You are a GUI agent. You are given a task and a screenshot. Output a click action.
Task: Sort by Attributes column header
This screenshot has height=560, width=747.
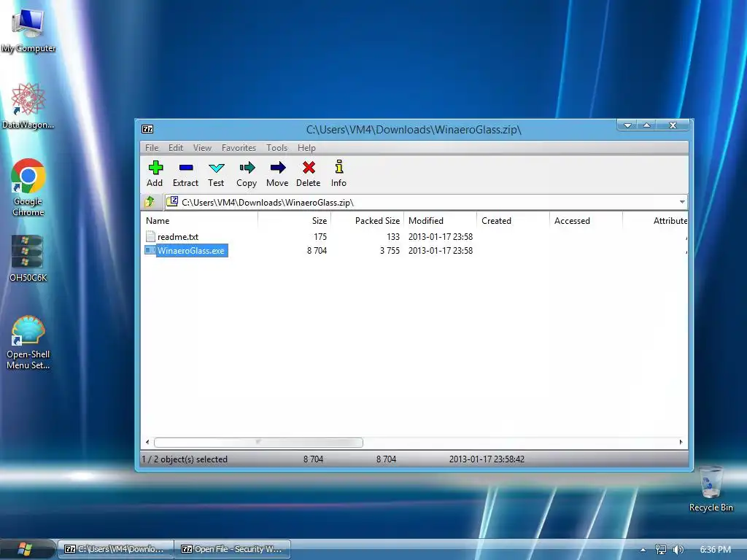(x=655, y=220)
